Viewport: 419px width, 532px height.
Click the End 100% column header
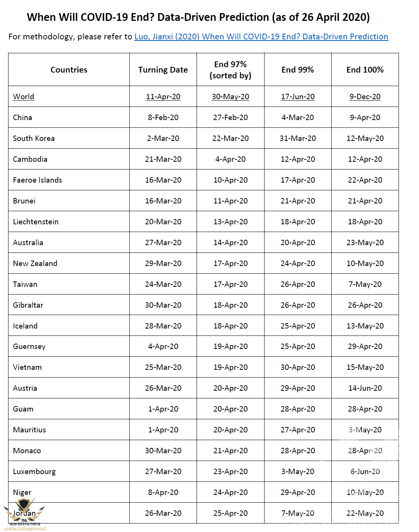[x=365, y=70]
